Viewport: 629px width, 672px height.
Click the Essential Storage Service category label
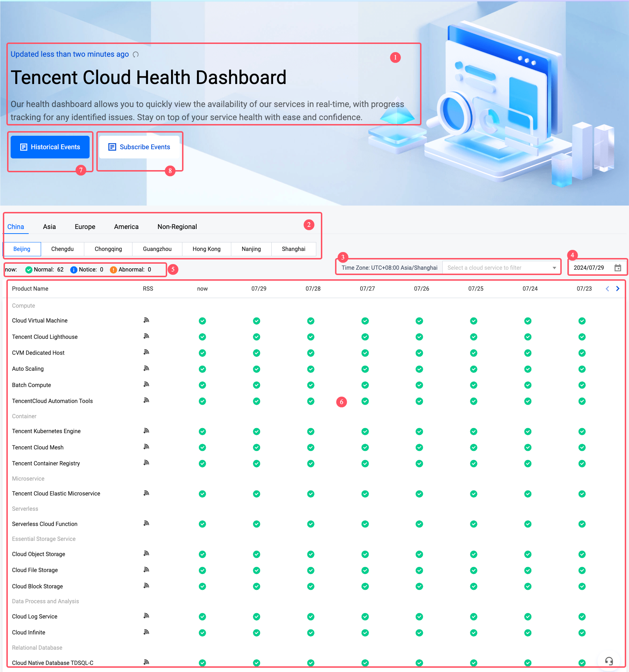[x=44, y=539]
